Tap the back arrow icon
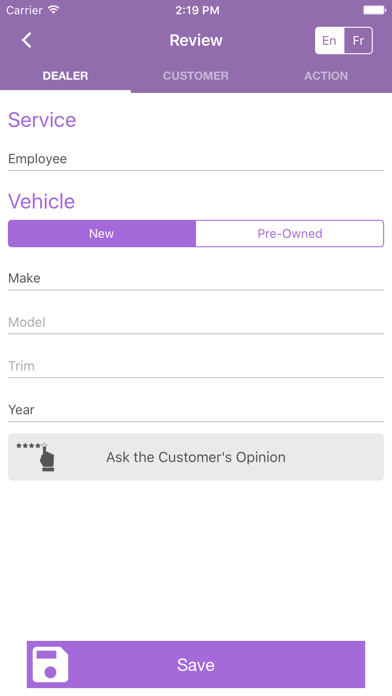The height and width of the screenshot is (696, 392). point(27,40)
